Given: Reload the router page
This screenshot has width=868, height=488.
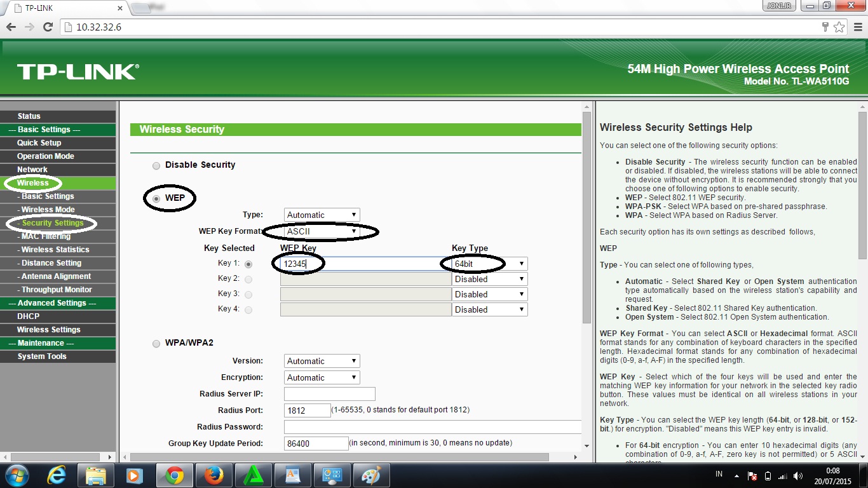Looking at the screenshot, I should (48, 27).
